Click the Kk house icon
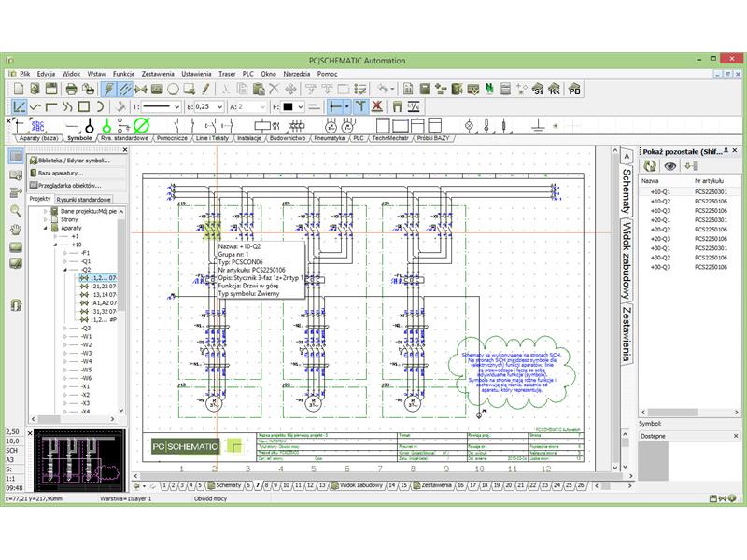The image size is (747, 560). pyautogui.click(x=555, y=89)
